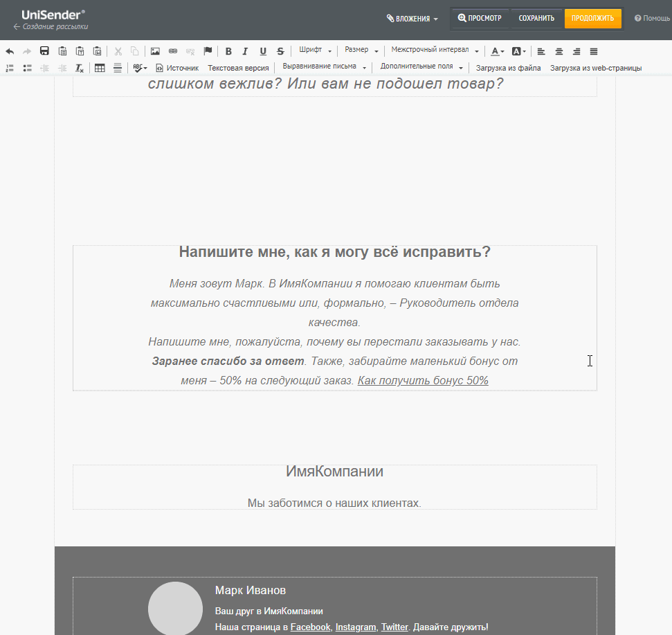This screenshot has width=672, height=635.
Task: Click the insert link chain icon
Action: [x=173, y=51]
